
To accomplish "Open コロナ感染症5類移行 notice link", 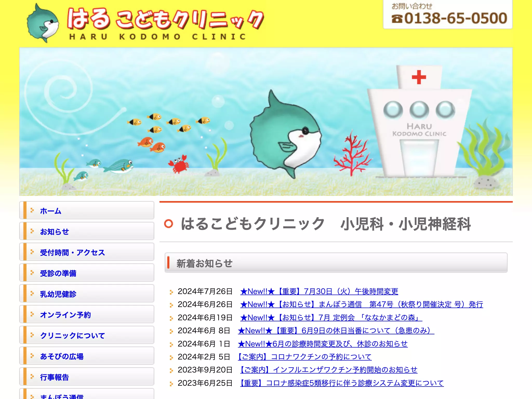I will coord(342,383).
